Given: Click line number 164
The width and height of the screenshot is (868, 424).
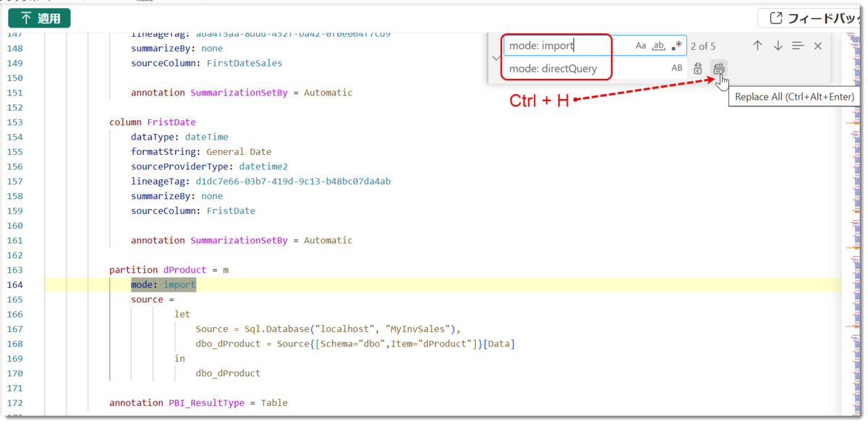Looking at the screenshot, I should [x=14, y=285].
